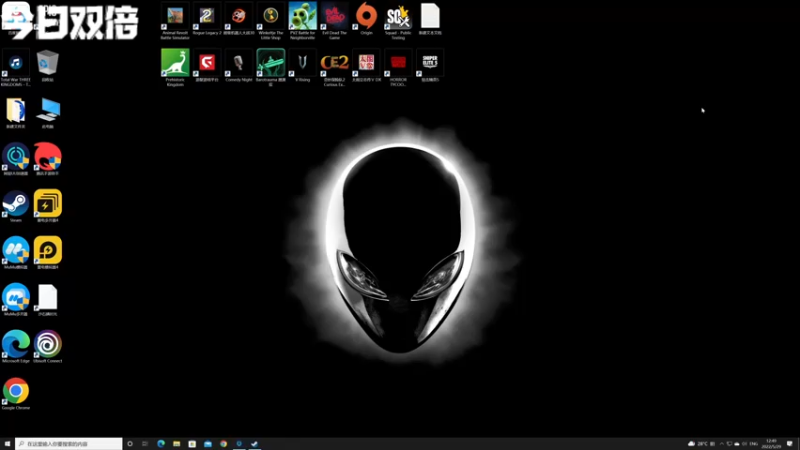This screenshot has height=450, width=800.
Task: Open the red Gigabyte-style G icon shortcut
Action: click(x=207, y=66)
